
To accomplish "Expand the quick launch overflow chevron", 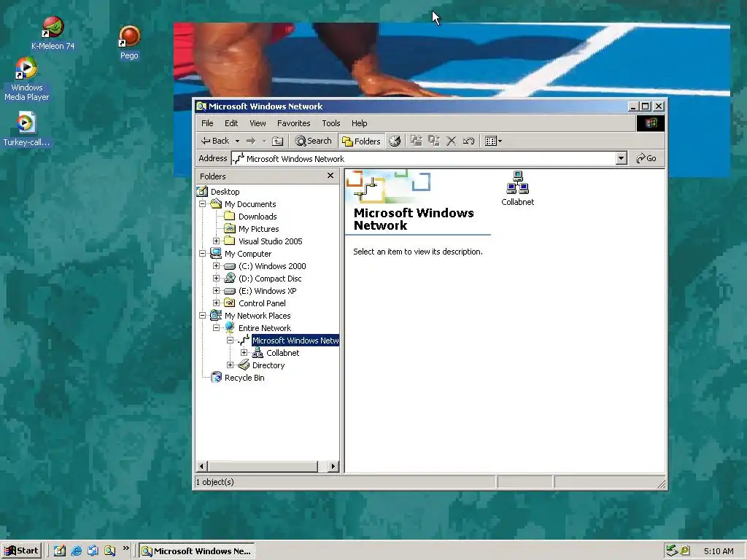I will 125,548.
